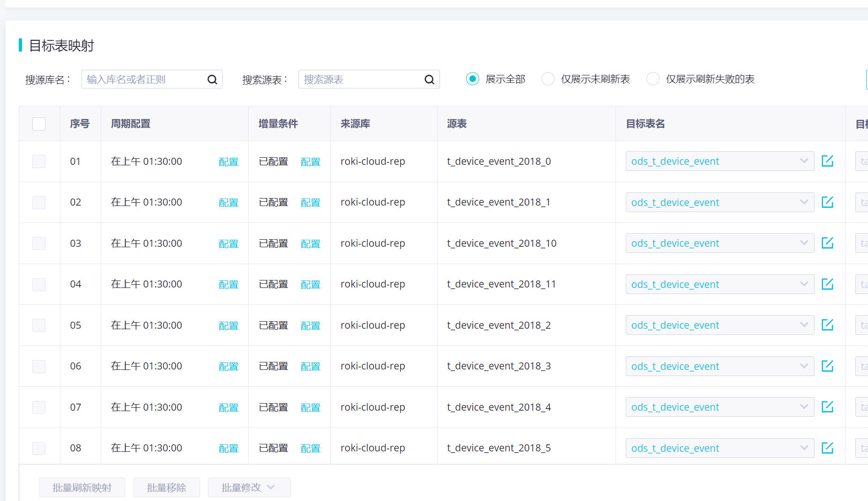Image resolution: width=868 pixels, height=501 pixels.
Task: Click roki-cloud-rep cell in row 05
Action: (373, 325)
